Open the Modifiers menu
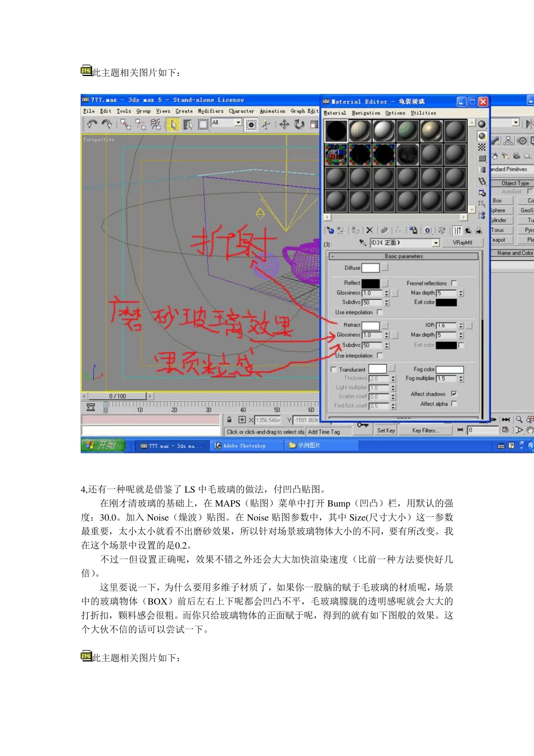 point(211,111)
